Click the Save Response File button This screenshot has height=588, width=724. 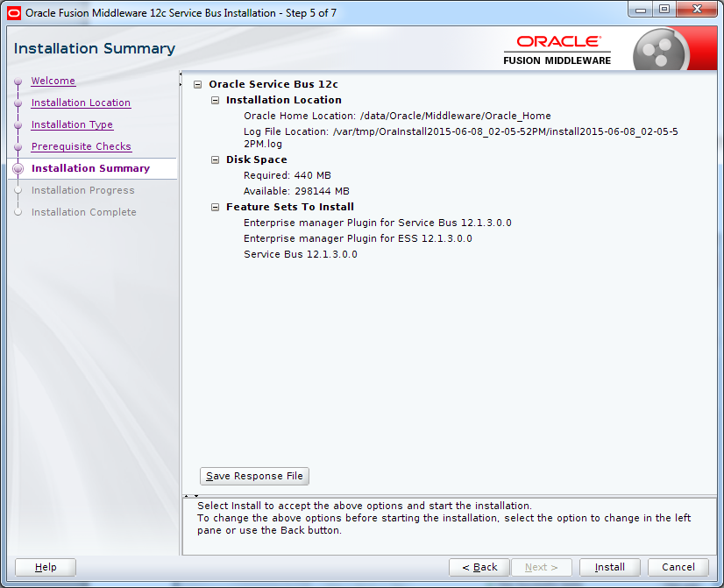pos(254,476)
